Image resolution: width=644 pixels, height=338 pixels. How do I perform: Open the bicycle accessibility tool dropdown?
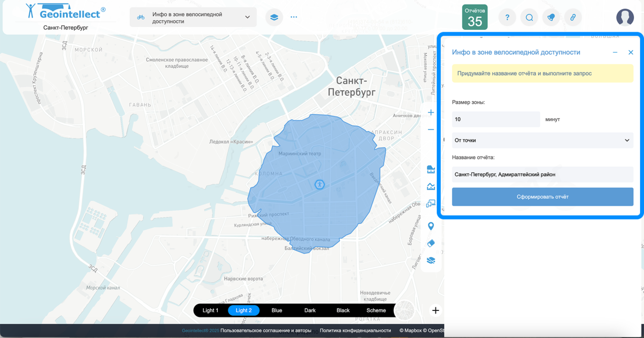193,17
